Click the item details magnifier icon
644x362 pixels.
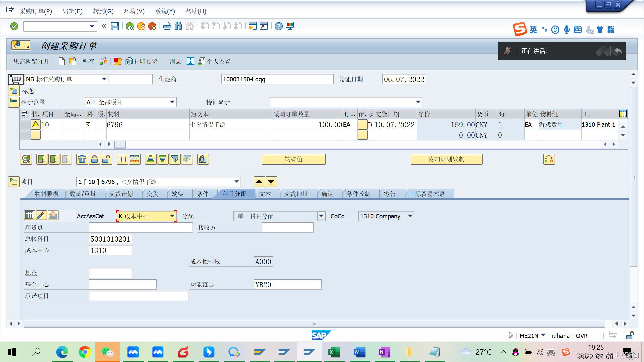[x=26, y=159]
